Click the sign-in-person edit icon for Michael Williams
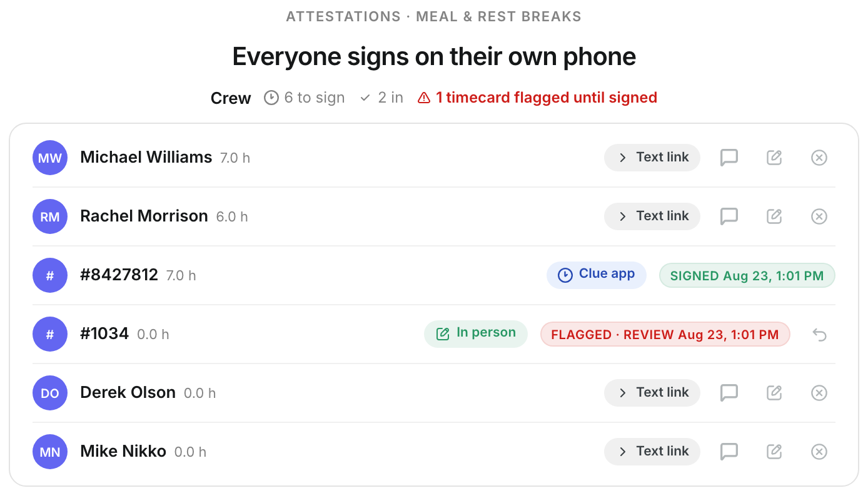 [774, 158]
